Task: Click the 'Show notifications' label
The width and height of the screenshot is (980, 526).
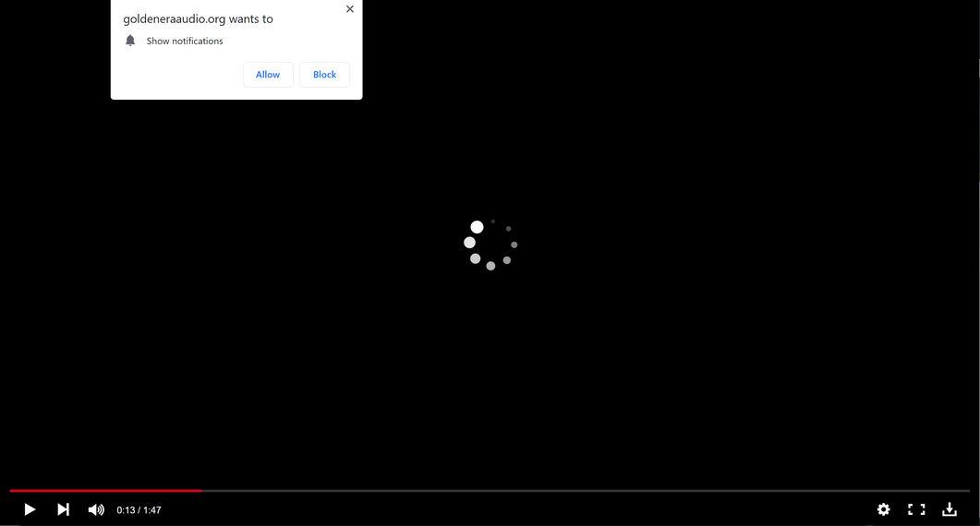Action: point(185,42)
